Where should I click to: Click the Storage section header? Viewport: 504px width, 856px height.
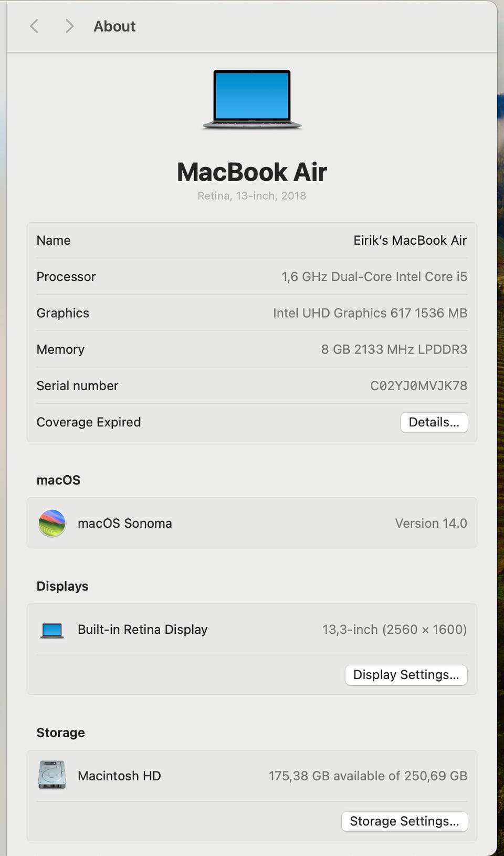(61, 733)
